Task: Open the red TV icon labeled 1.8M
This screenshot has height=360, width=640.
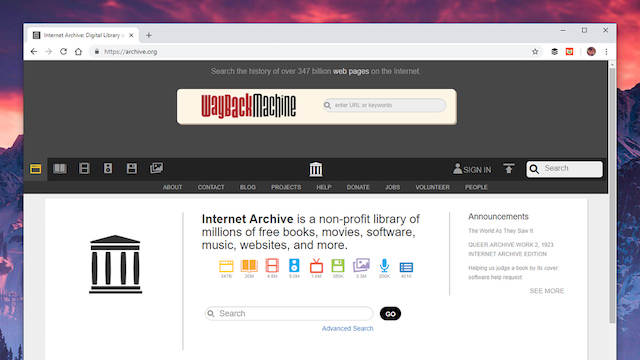Action: [x=316, y=266]
